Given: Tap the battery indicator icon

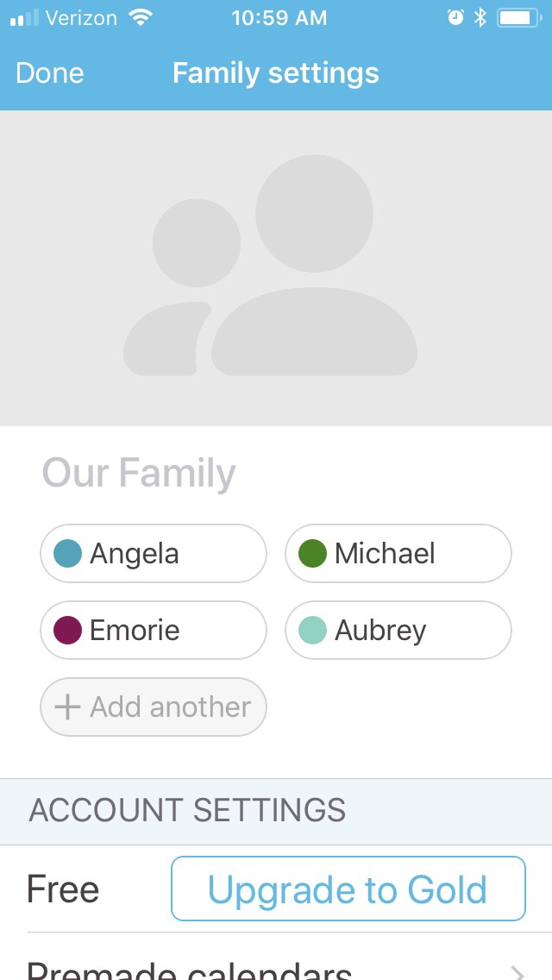Looking at the screenshot, I should [x=517, y=18].
